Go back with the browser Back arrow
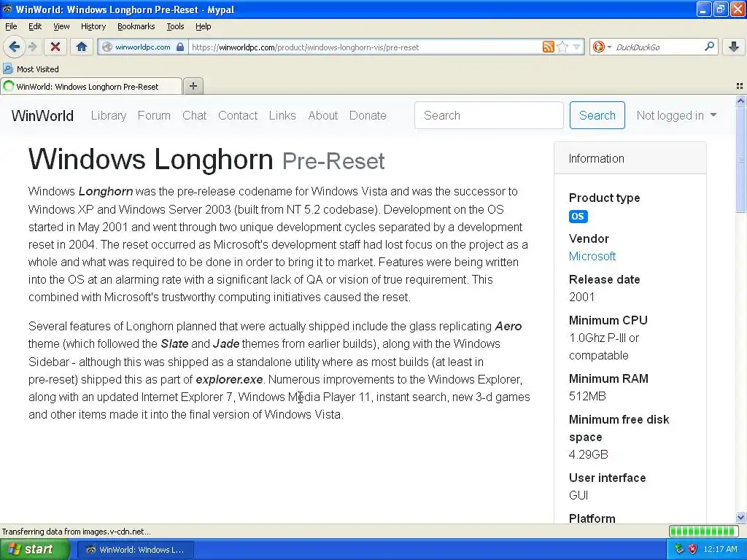This screenshot has width=747, height=560. (x=14, y=47)
